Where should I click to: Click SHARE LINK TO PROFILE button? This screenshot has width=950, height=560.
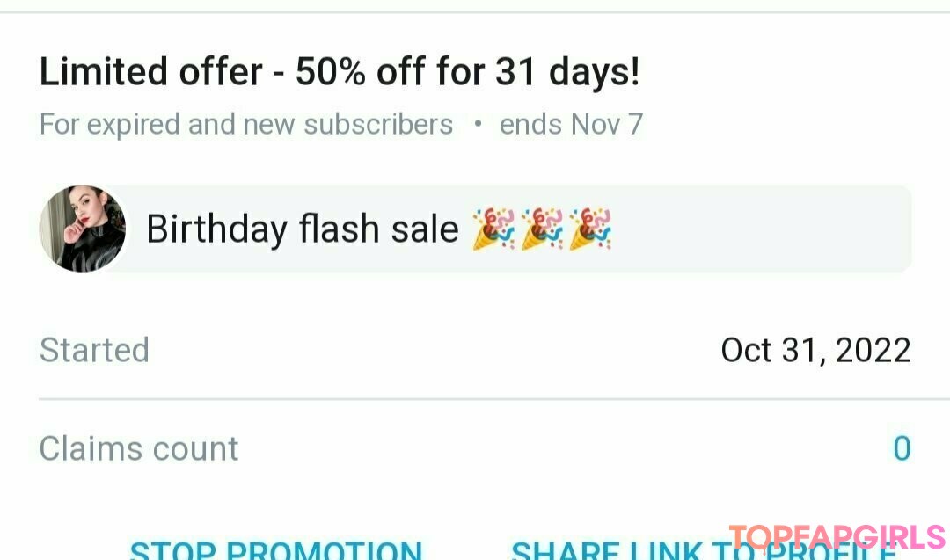pyautogui.click(x=704, y=549)
